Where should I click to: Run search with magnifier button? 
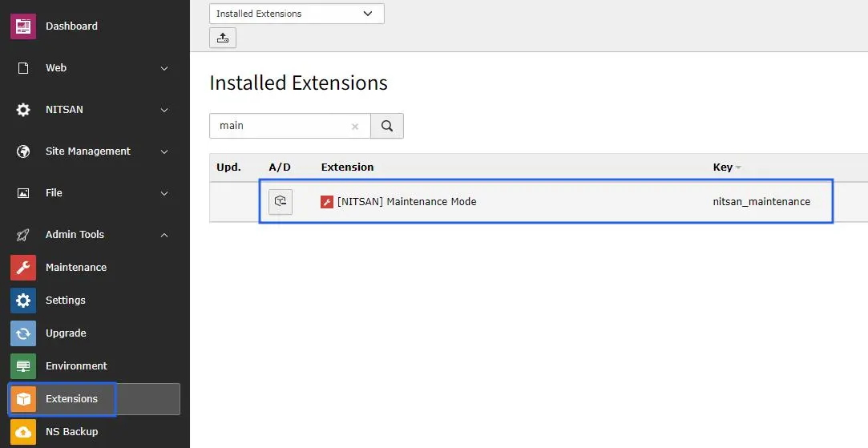[x=387, y=127]
